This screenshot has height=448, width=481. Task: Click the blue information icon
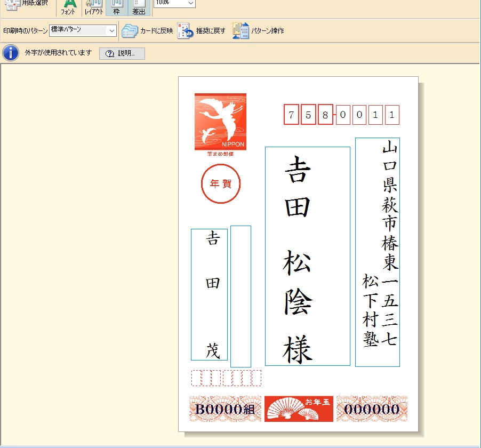(11, 53)
